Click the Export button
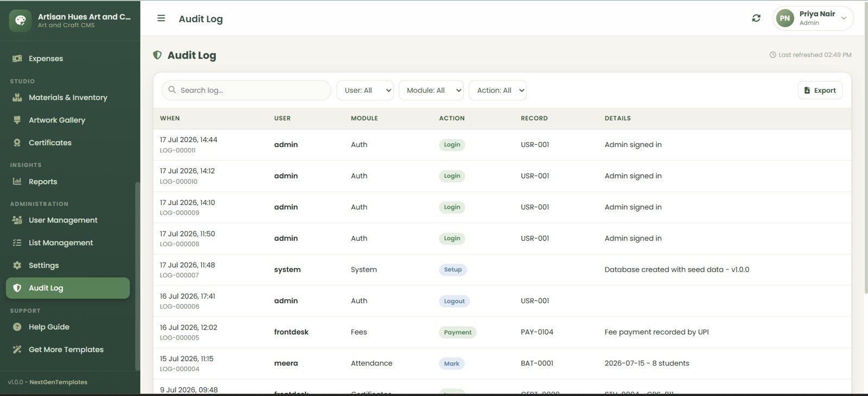The image size is (868, 396). pos(820,91)
